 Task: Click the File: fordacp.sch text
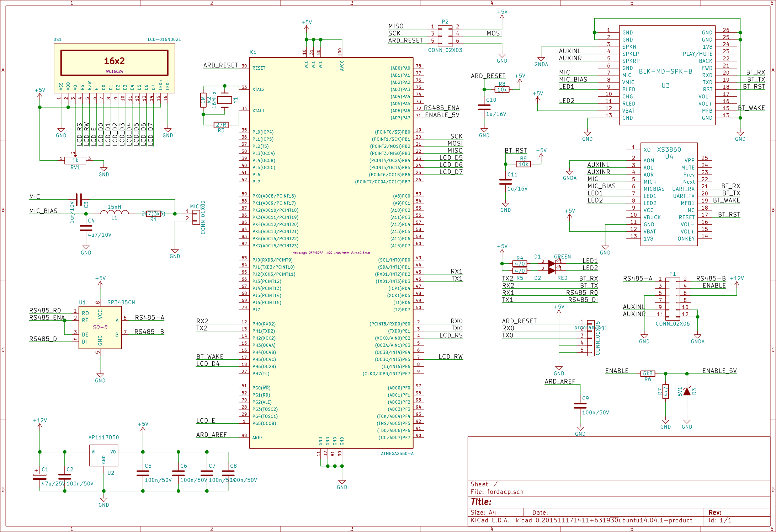point(497,492)
